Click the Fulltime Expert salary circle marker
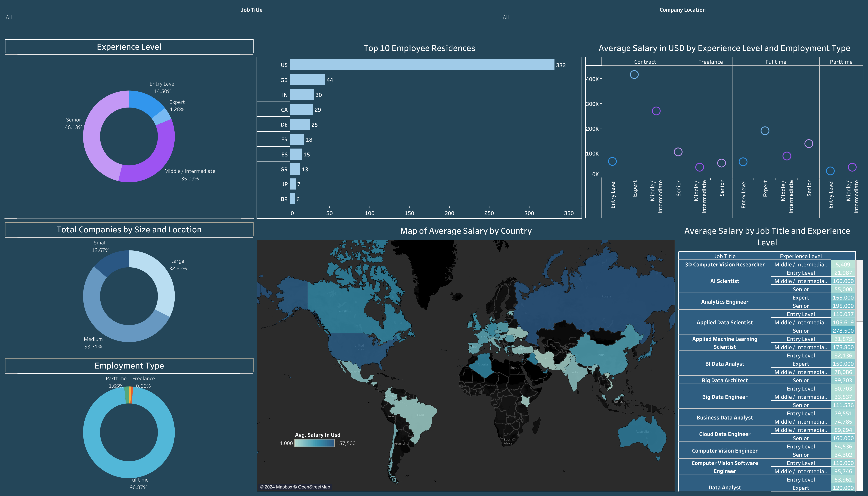This screenshot has width=868, height=496. click(x=765, y=131)
